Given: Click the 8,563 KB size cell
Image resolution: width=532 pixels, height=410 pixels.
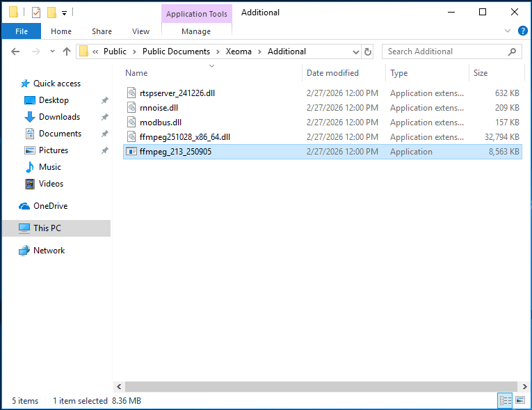Looking at the screenshot, I should [504, 152].
